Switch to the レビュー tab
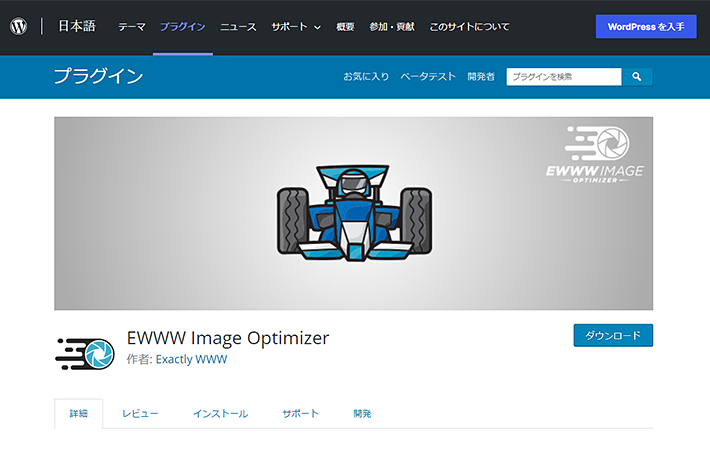Image resolution: width=710 pixels, height=450 pixels. pyautogui.click(x=140, y=413)
